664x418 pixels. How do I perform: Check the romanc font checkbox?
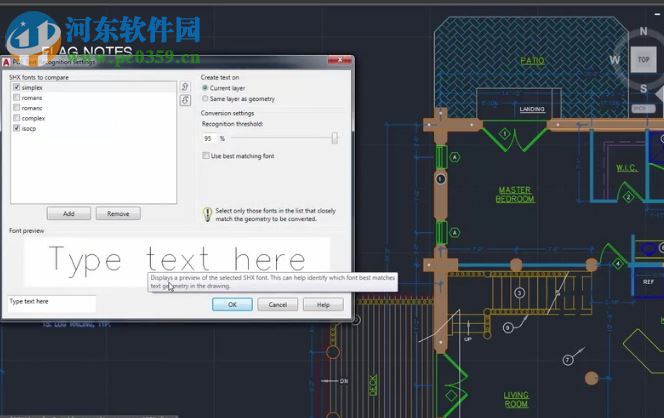click(17, 108)
